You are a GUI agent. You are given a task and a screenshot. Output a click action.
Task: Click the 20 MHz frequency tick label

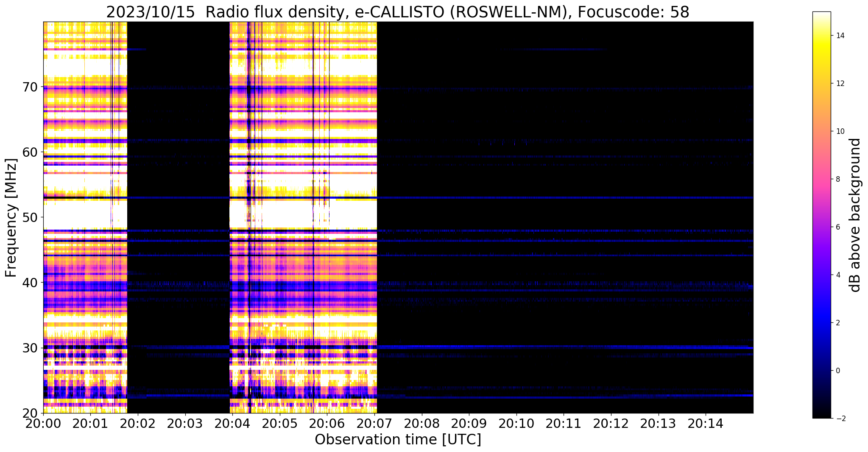(x=31, y=413)
